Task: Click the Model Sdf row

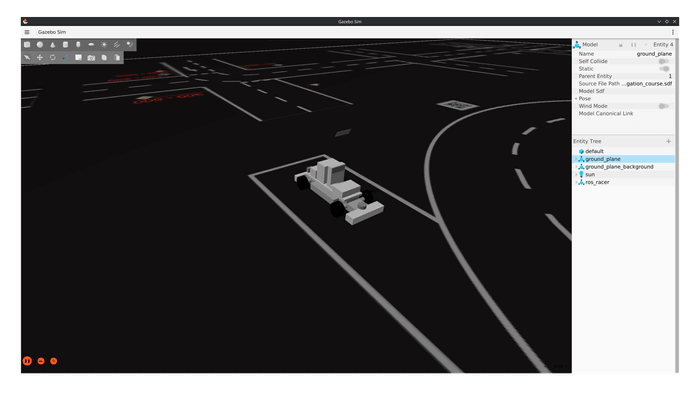Action: click(x=624, y=91)
